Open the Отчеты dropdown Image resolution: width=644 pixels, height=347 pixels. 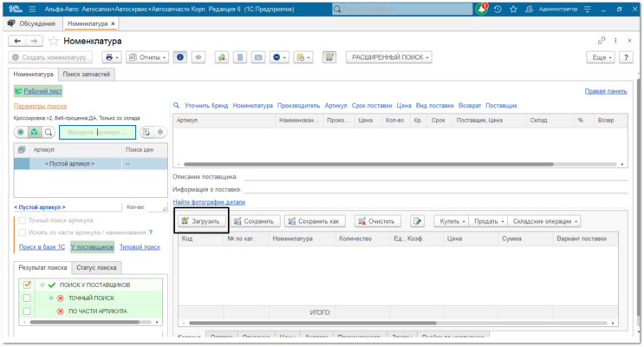point(147,57)
